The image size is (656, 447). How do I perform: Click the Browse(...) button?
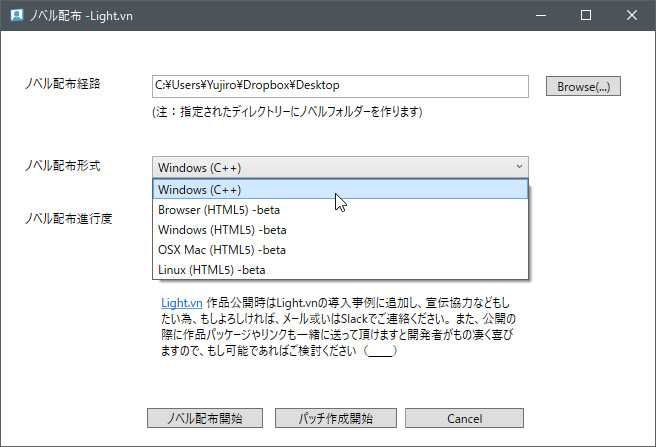click(x=583, y=86)
